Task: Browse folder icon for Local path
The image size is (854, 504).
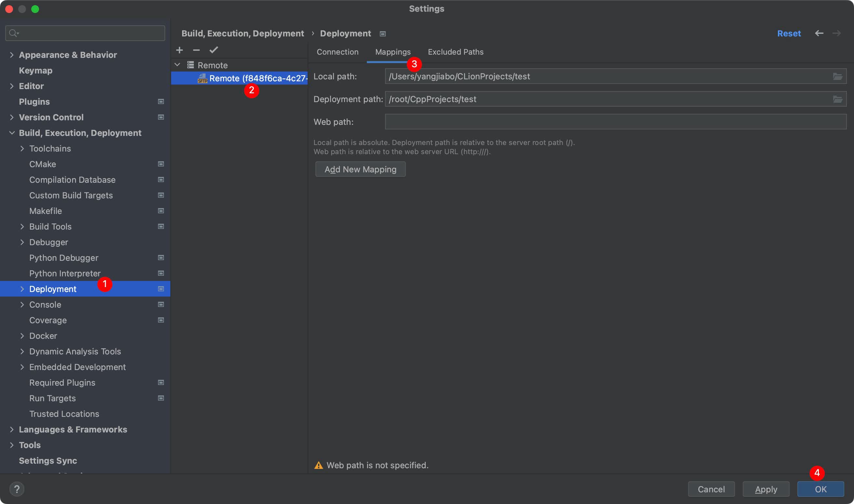Action: [837, 76]
